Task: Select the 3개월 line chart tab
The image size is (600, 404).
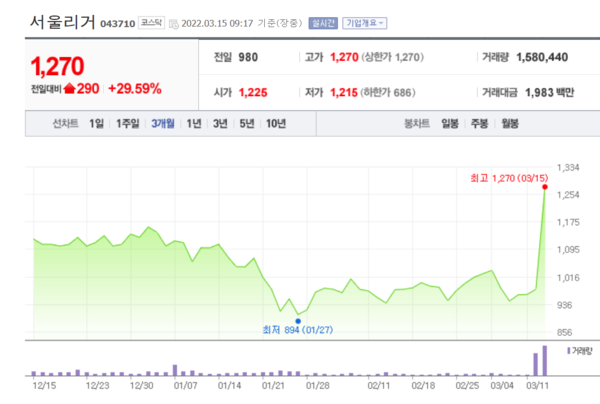Action: point(163,124)
